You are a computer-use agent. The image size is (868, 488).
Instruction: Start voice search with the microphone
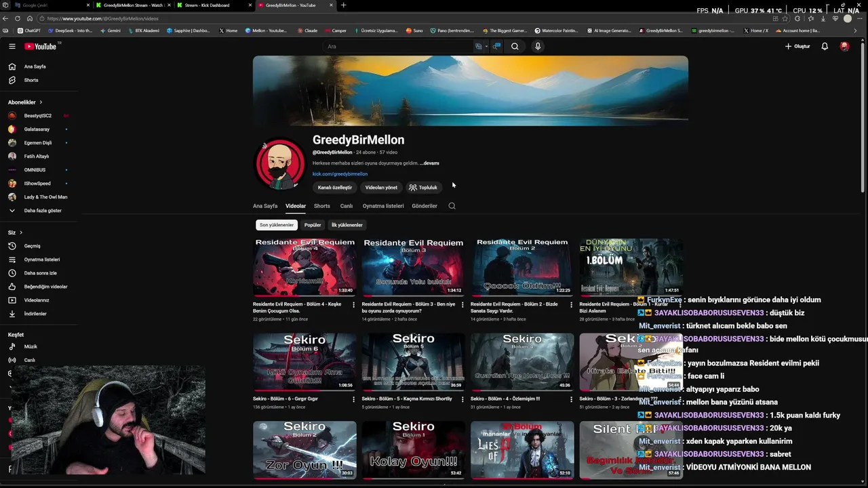538,46
